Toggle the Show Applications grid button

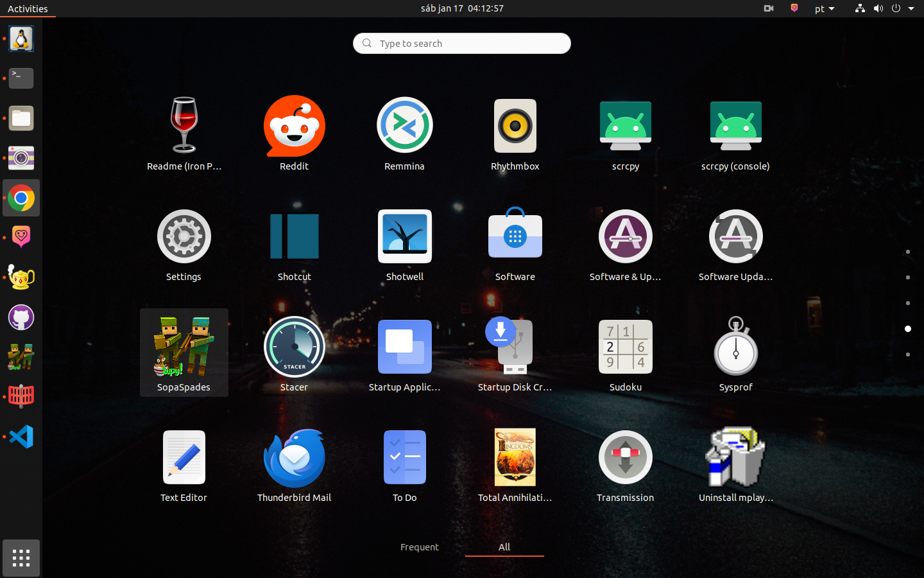pos(21,558)
